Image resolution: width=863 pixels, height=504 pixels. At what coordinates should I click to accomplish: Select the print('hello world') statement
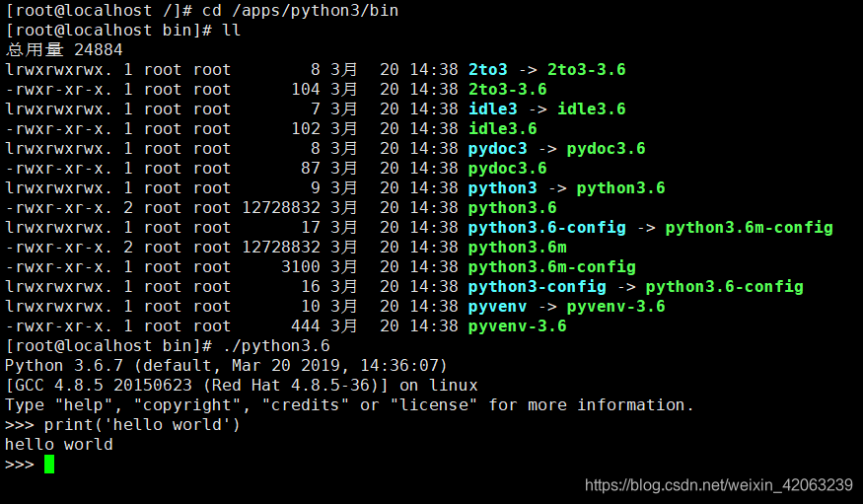(x=143, y=425)
